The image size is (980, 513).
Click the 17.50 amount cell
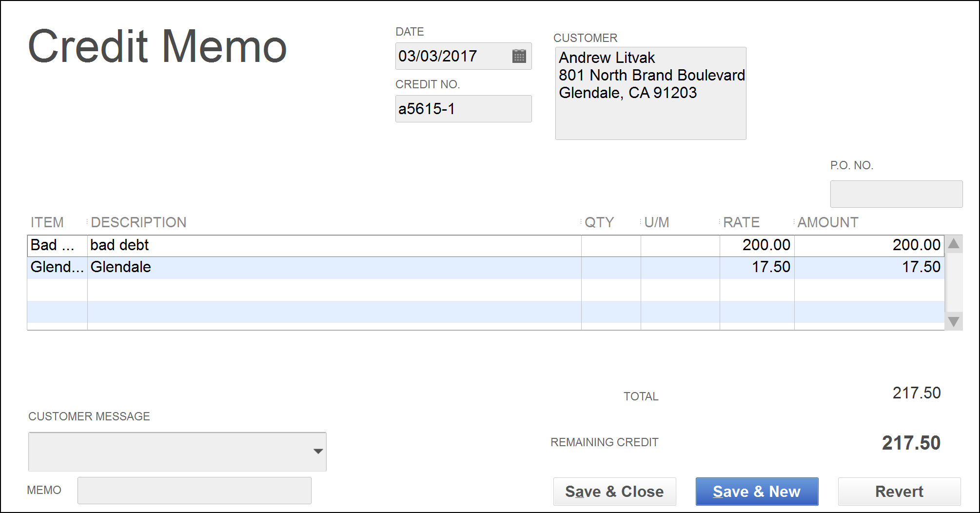pos(869,268)
